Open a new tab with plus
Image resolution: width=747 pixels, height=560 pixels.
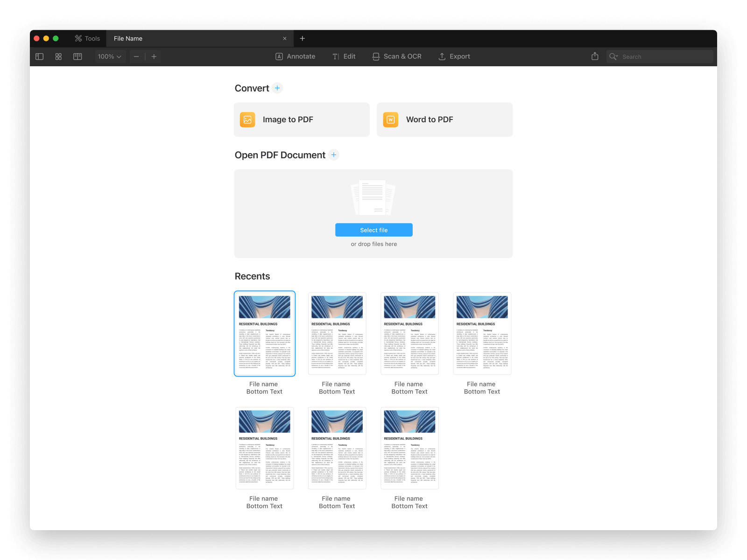coord(303,38)
